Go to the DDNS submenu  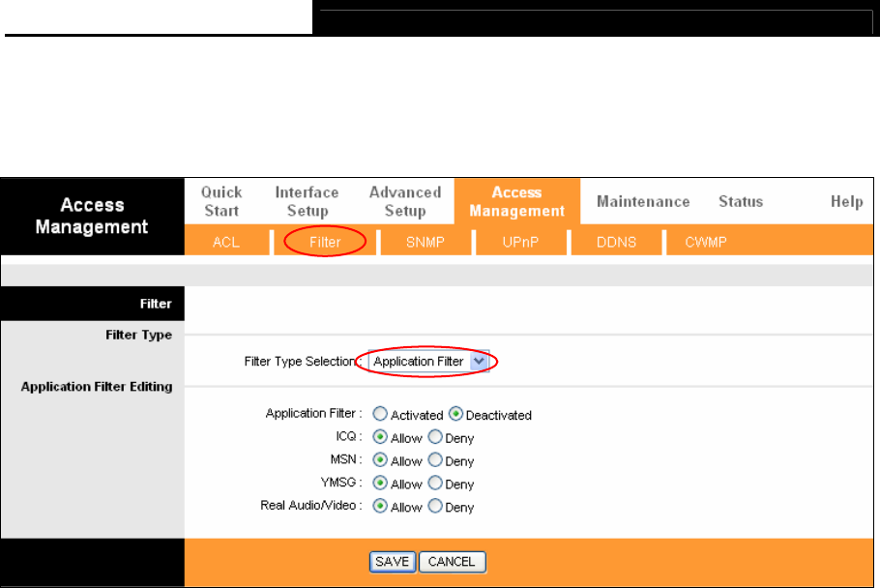tap(616, 242)
